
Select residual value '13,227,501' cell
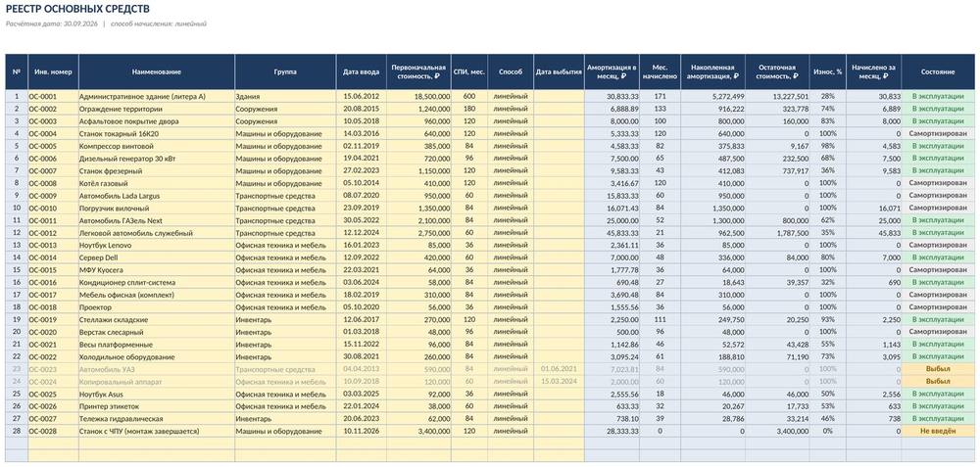(x=777, y=97)
